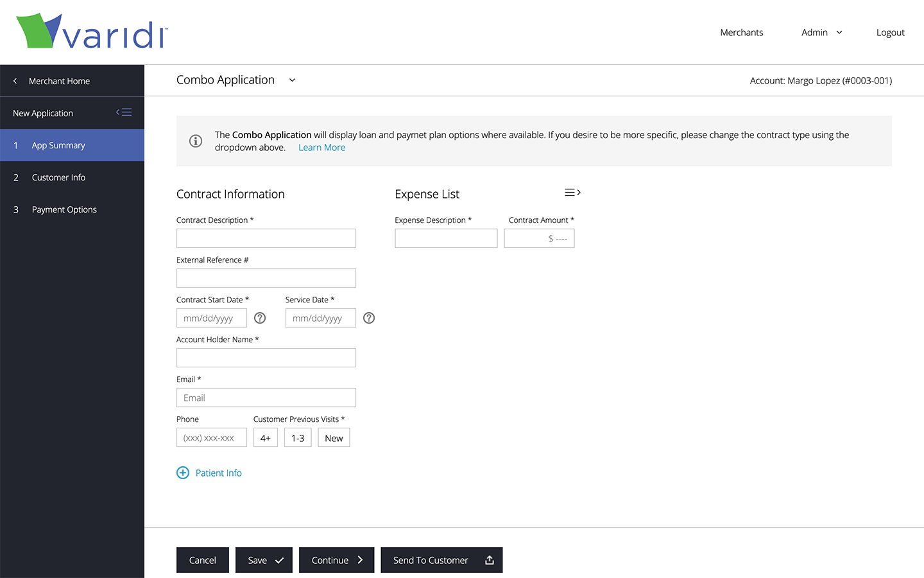Click the Contract Description input field

pos(266,238)
